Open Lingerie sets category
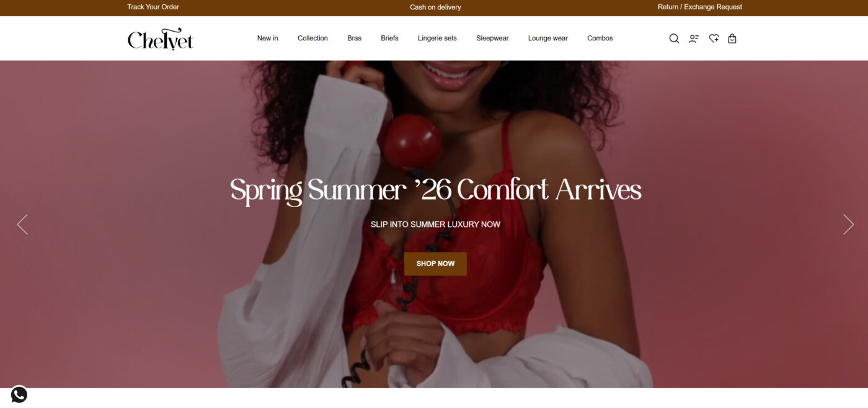 pyautogui.click(x=437, y=38)
